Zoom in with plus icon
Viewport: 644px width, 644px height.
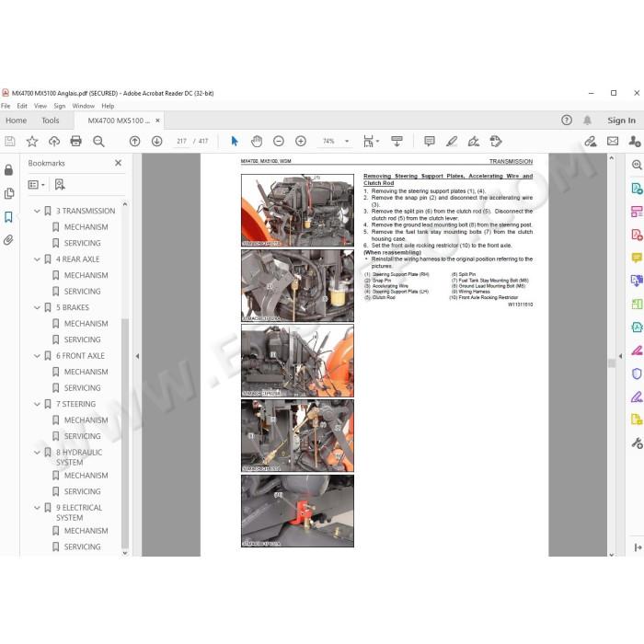pos(301,142)
